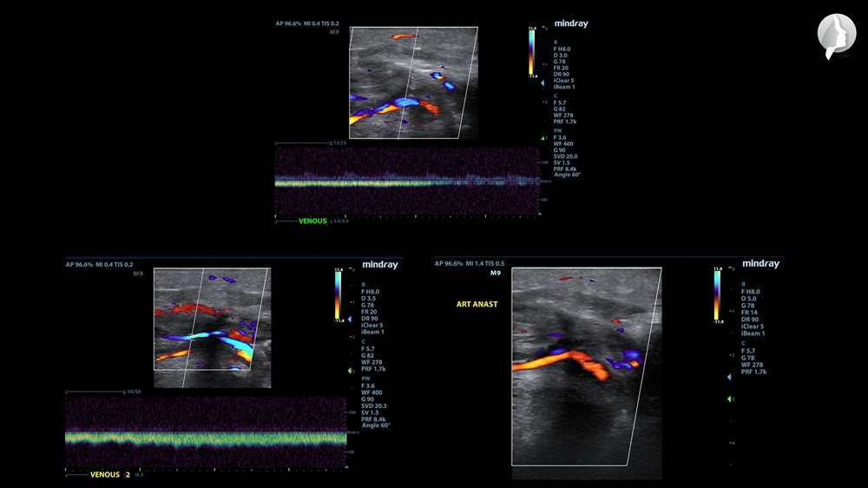Click the 58/58 cine frame slider
Viewport: 868px width, 488px height.
95,392
